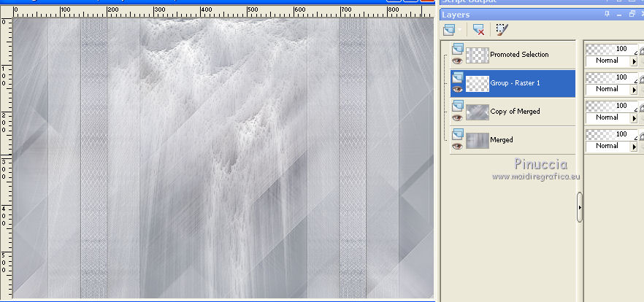Image resolution: width=644 pixels, height=302 pixels.
Task: Open blend mode arrow for Merged layer
Action: 634,146
